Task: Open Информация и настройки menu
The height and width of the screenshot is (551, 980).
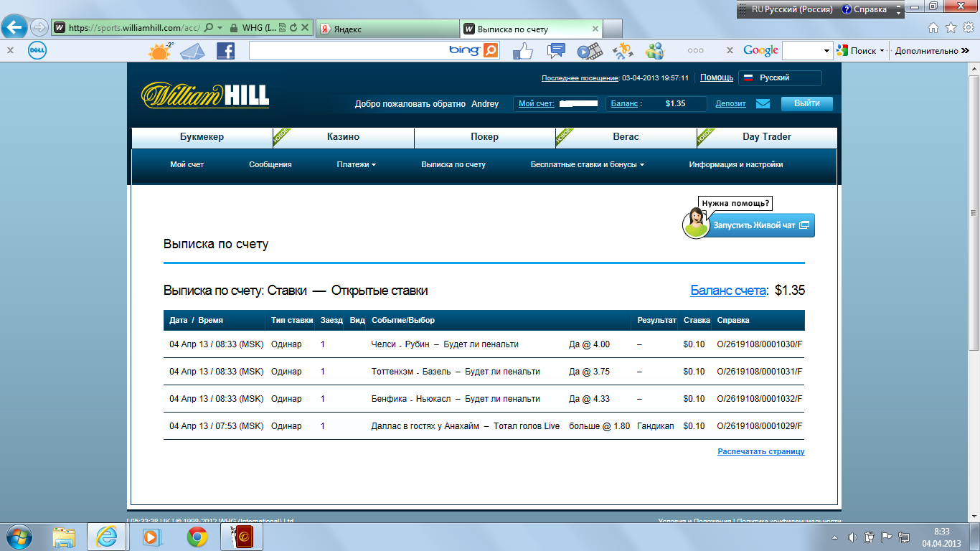Action: click(736, 164)
